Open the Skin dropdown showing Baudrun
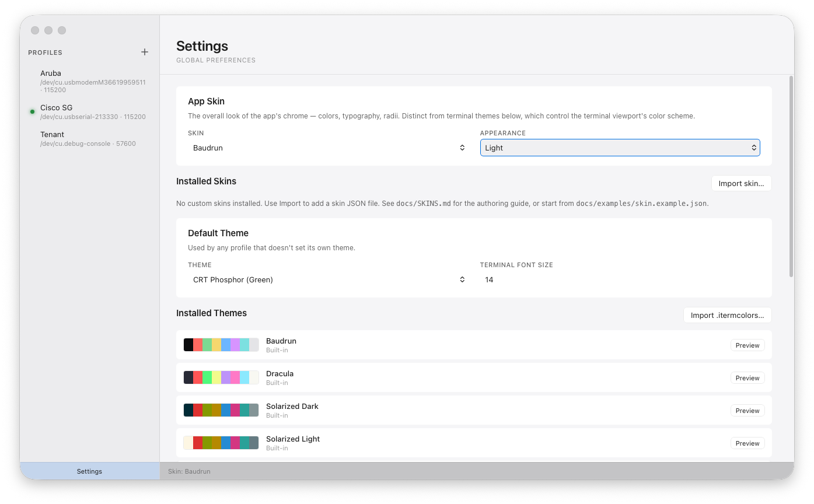The width and height of the screenshot is (814, 504). (x=327, y=148)
